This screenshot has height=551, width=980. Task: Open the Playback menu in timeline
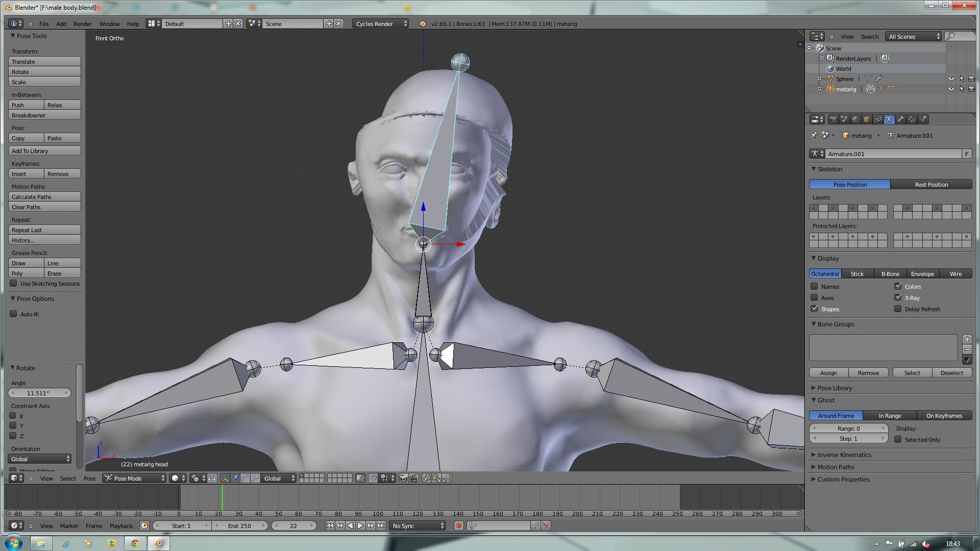(121, 525)
